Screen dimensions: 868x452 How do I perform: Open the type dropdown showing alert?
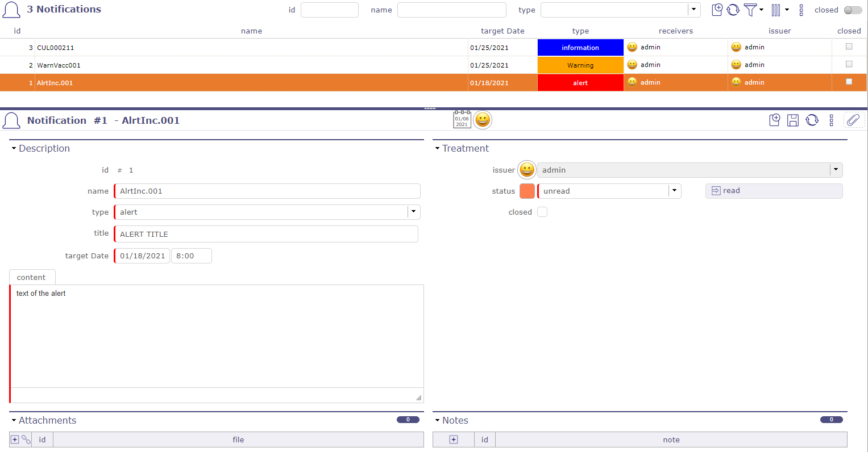pyautogui.click(x=413, y=212)
